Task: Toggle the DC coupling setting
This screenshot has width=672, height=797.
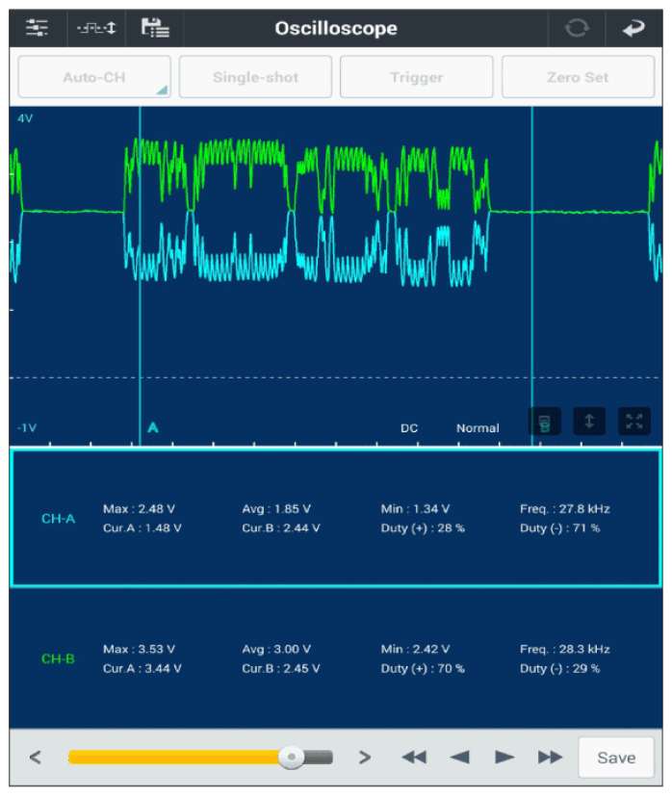Action: (409, 428)
